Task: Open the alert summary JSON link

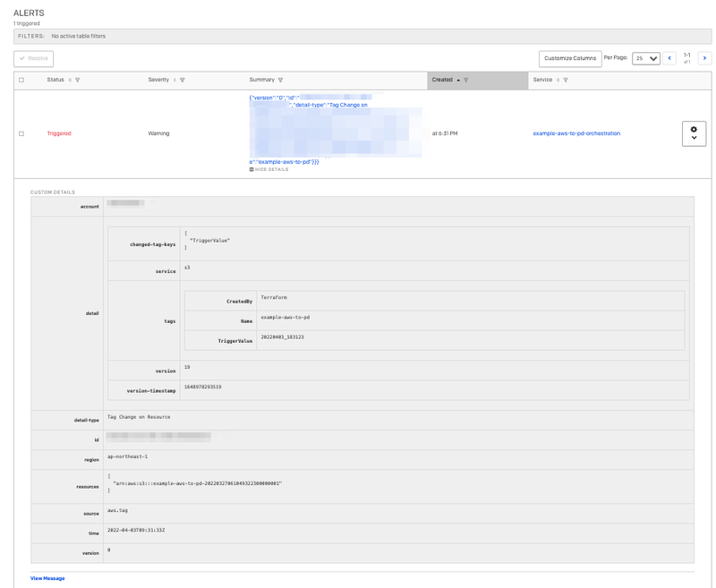Action: pos(335,130)
